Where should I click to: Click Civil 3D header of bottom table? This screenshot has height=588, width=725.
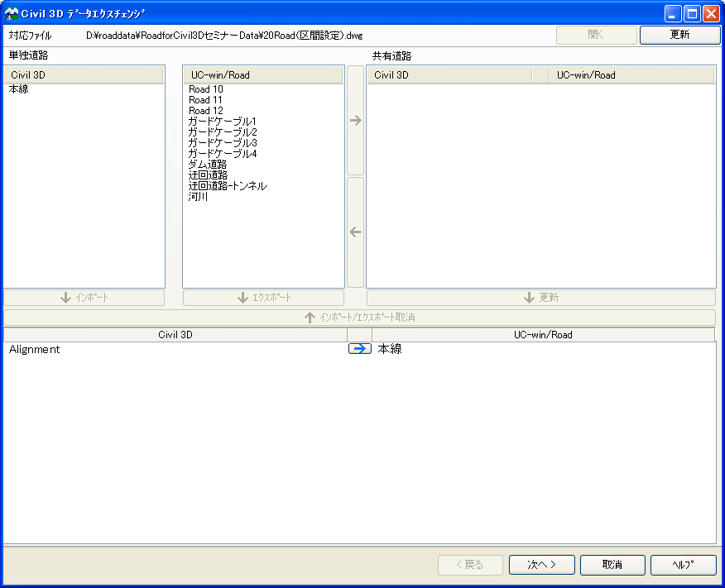coord(175,334)
